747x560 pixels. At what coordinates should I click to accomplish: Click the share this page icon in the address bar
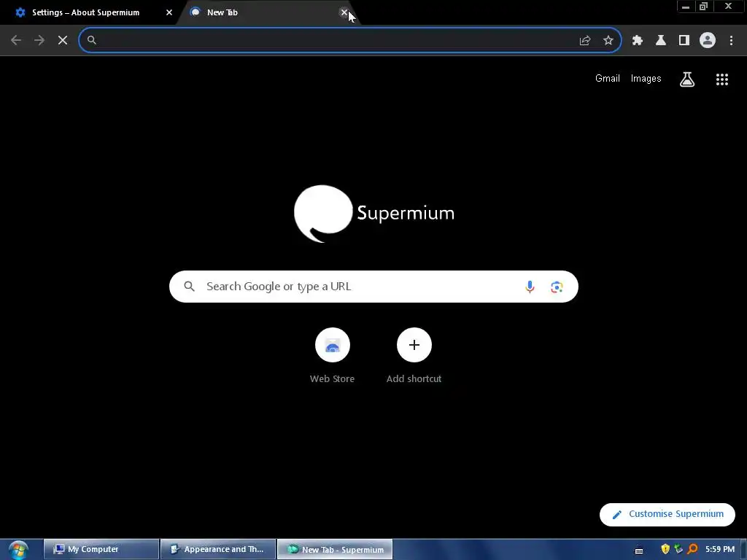coord(585,41)
